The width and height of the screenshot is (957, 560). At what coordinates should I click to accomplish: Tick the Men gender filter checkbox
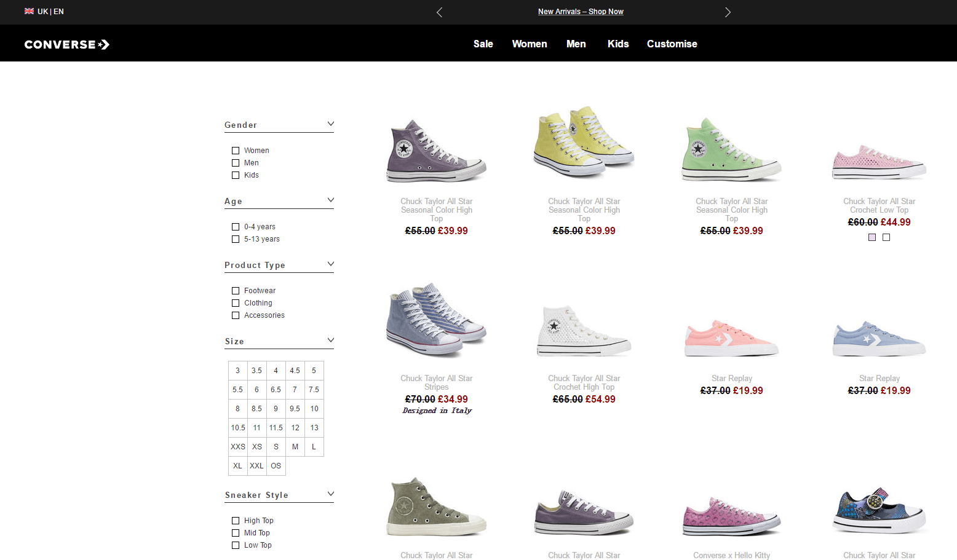coord(236,163)
